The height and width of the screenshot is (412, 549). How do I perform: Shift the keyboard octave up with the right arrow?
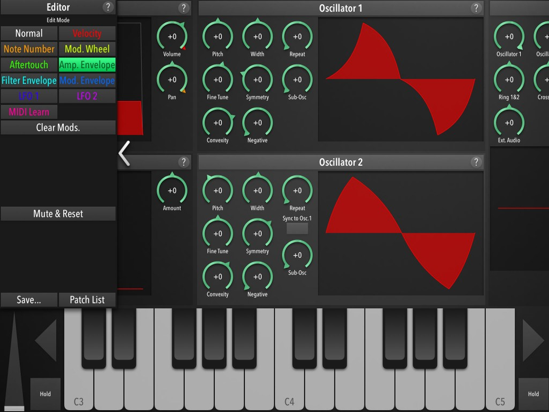coord(533,340)
